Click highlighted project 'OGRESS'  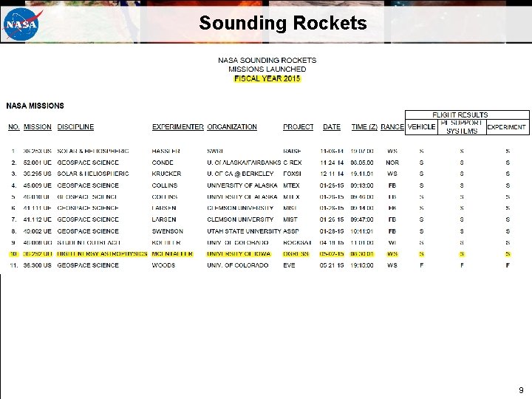tap(296, 254)
